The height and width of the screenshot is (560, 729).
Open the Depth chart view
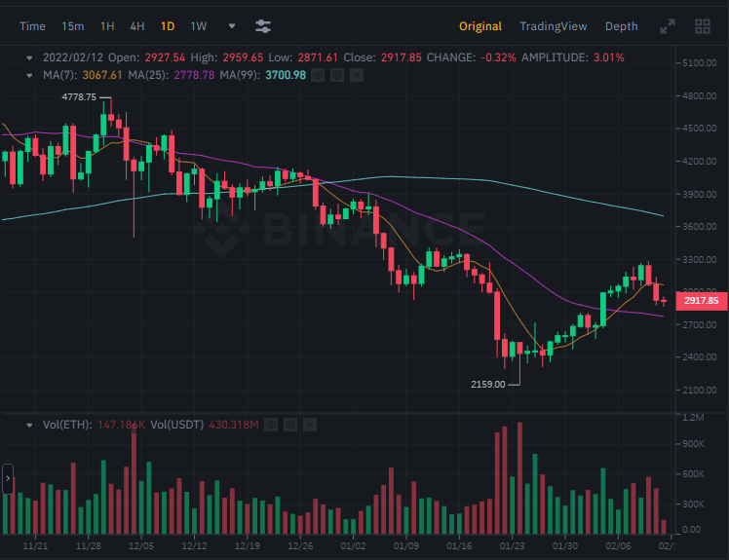point(621,26)
